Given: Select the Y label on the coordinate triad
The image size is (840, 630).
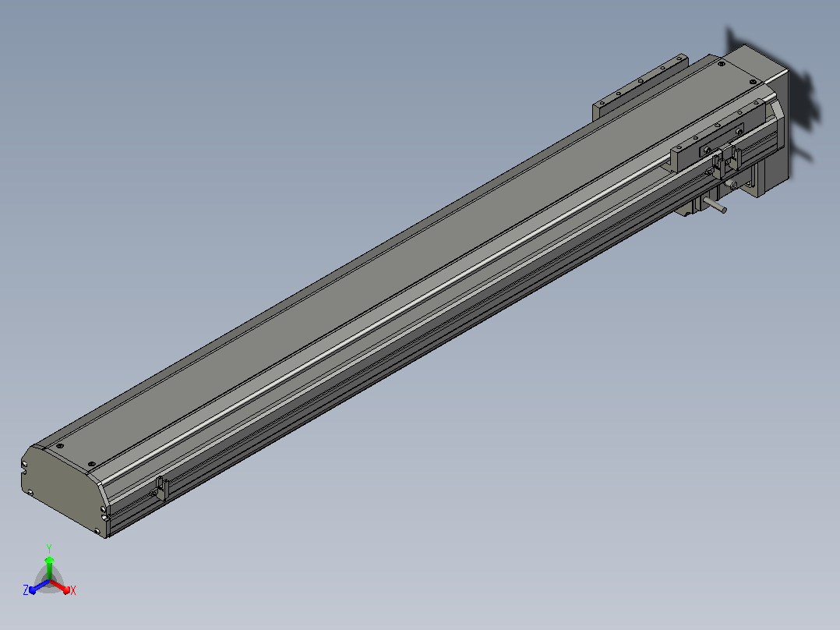Looking at the screenshot, I should click(x=49, y=549).
